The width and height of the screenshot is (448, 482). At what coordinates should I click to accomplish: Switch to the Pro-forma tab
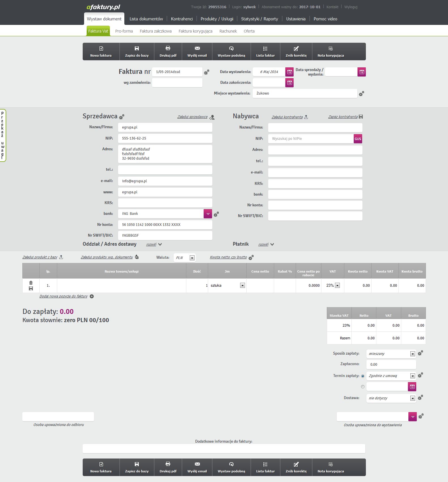(x=124, y=31)
